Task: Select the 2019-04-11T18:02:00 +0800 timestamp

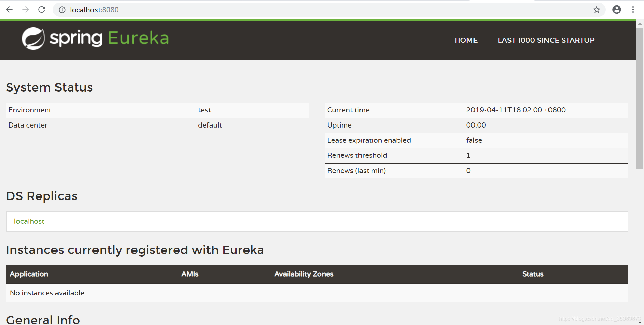Action: pyautogui.click(x=516, y=110)
